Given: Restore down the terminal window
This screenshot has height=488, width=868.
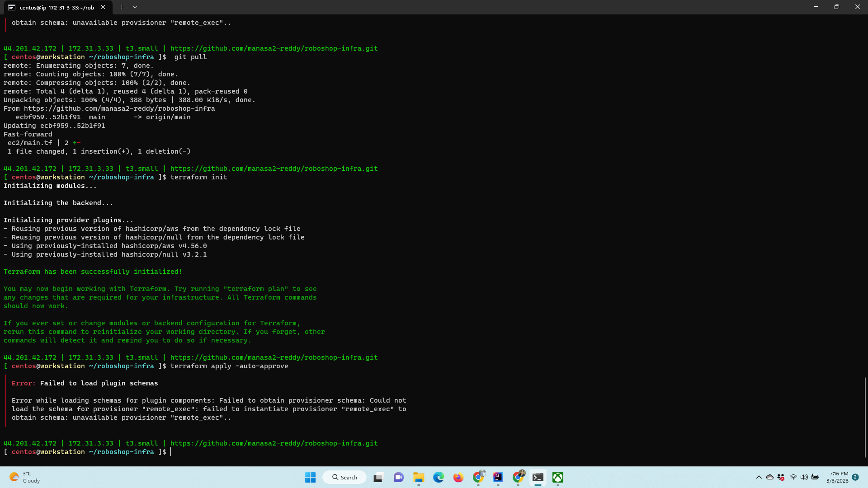Looking at the screenshot, I should [x=836, y=7].
